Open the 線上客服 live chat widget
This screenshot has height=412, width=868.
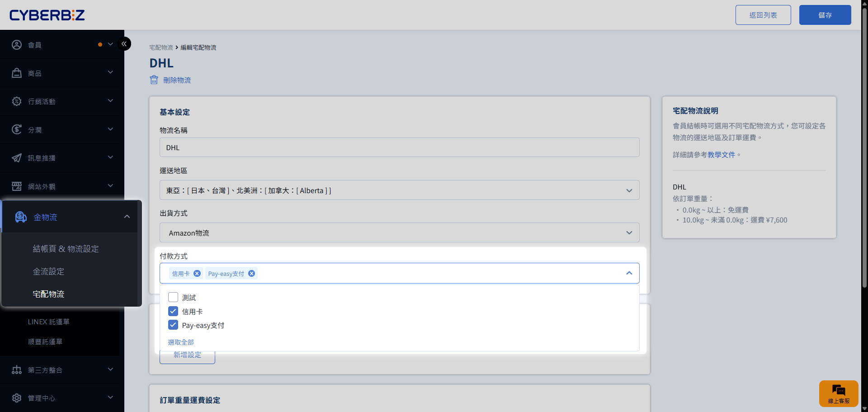pyautogui.click(x=838, y=393)
